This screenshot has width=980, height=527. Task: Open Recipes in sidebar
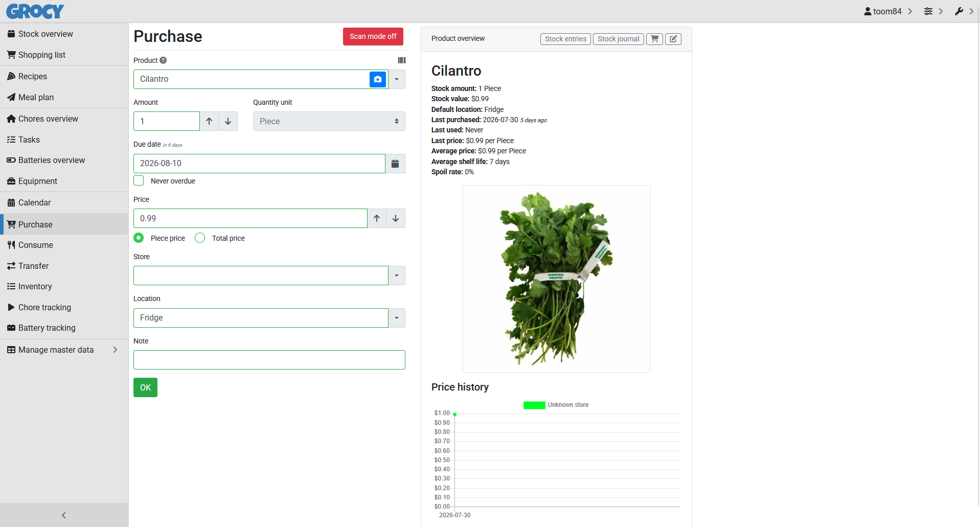tap(64, 76)
